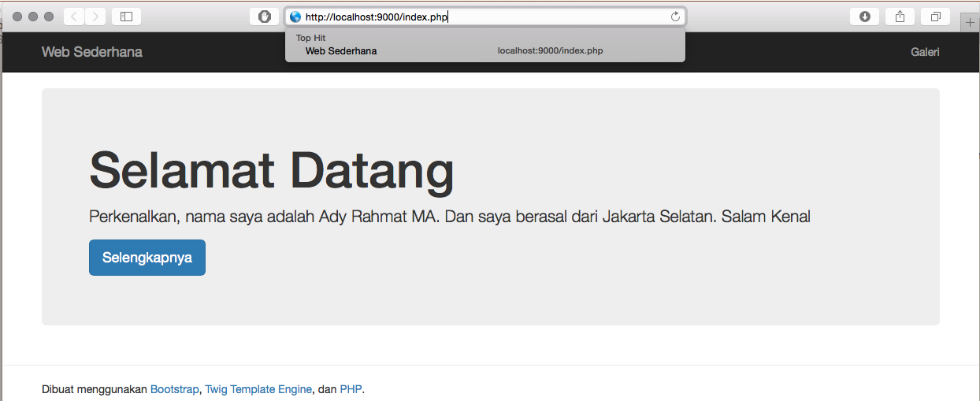Screen dimensions: 980x401
Task: Close the Safari window
Action: pyautogui.click(x=18, y=17)
